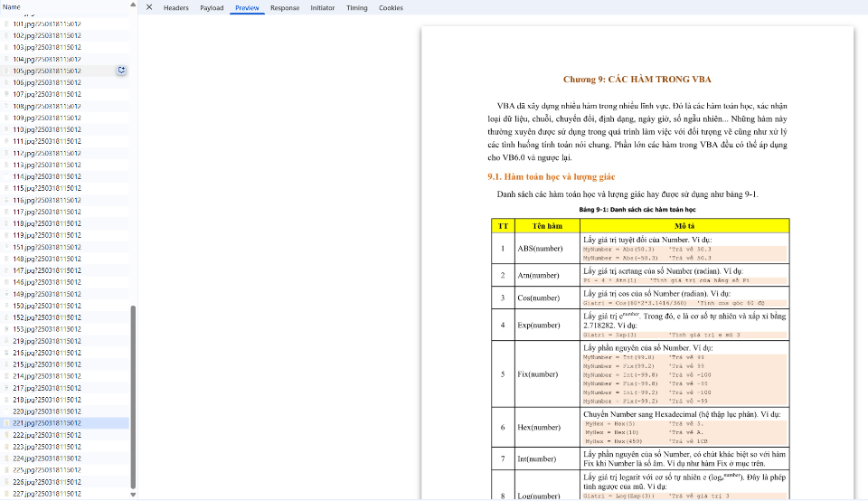Open the Headers tab

175,7
